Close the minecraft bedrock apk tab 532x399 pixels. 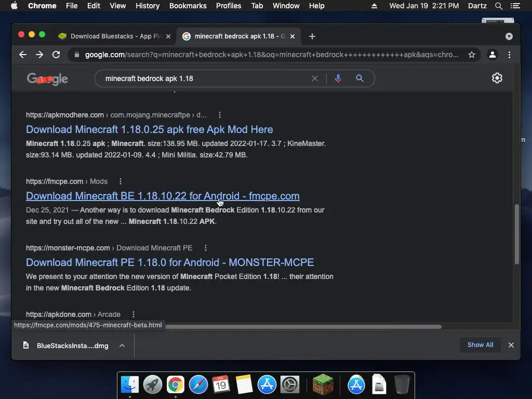click(292, 36)
